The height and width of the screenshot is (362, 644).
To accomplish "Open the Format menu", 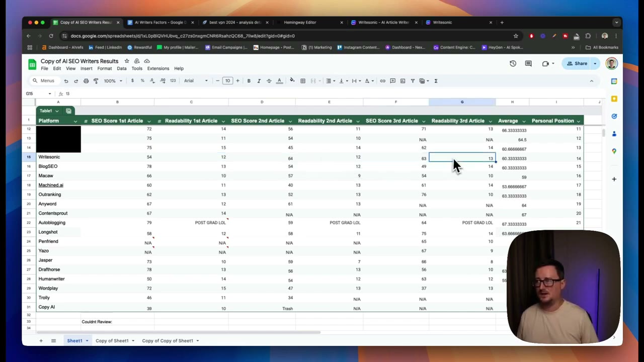I will click(x=105, y=68).
